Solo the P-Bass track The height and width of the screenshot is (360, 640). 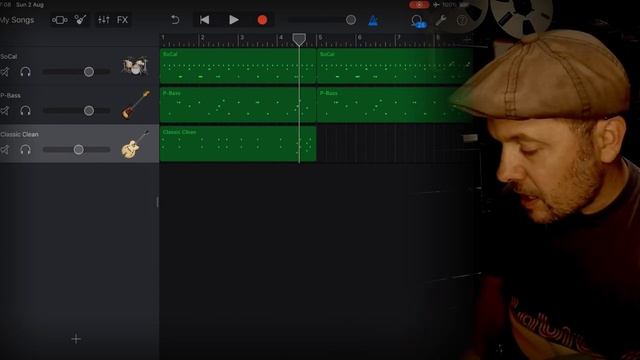click(25, 111)
